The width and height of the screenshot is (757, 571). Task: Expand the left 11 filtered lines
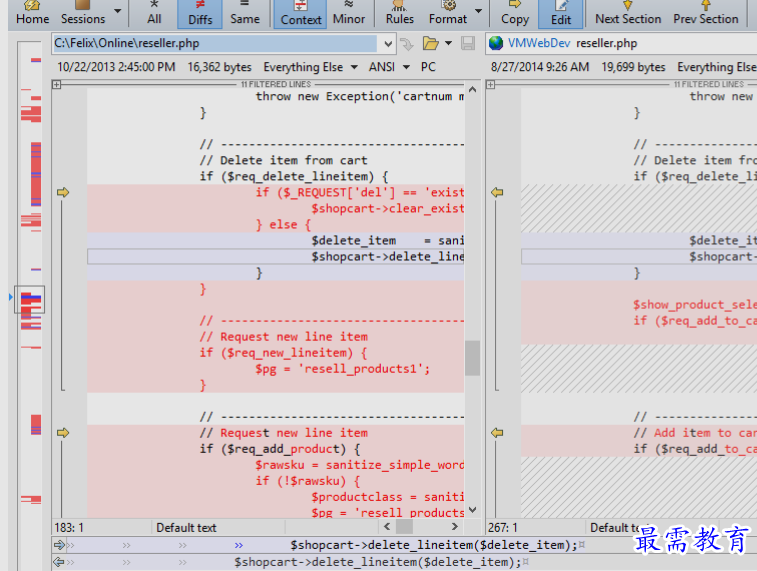[56, 84]
